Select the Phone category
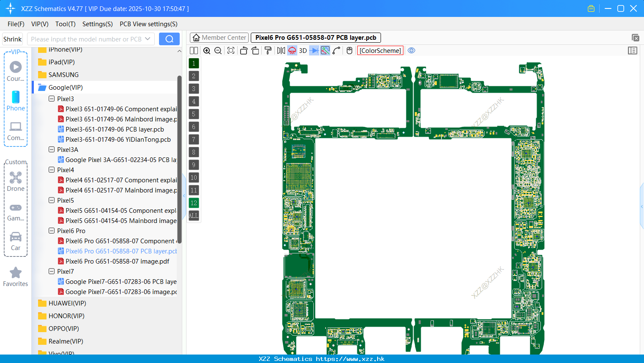The width and height of the screenshot is (644, 363). pos(16,101)
